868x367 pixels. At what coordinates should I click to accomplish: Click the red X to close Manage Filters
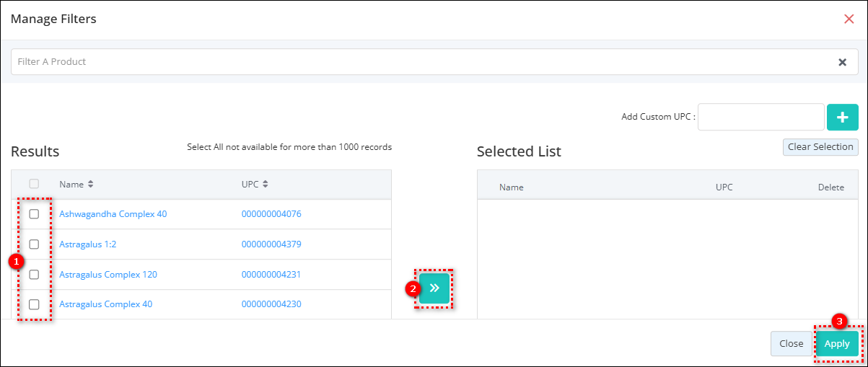(849, 19)
